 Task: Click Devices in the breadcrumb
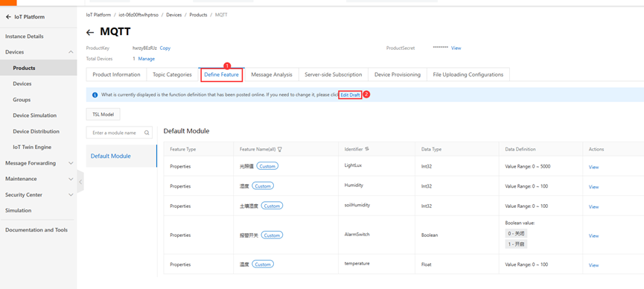[174, 15]
